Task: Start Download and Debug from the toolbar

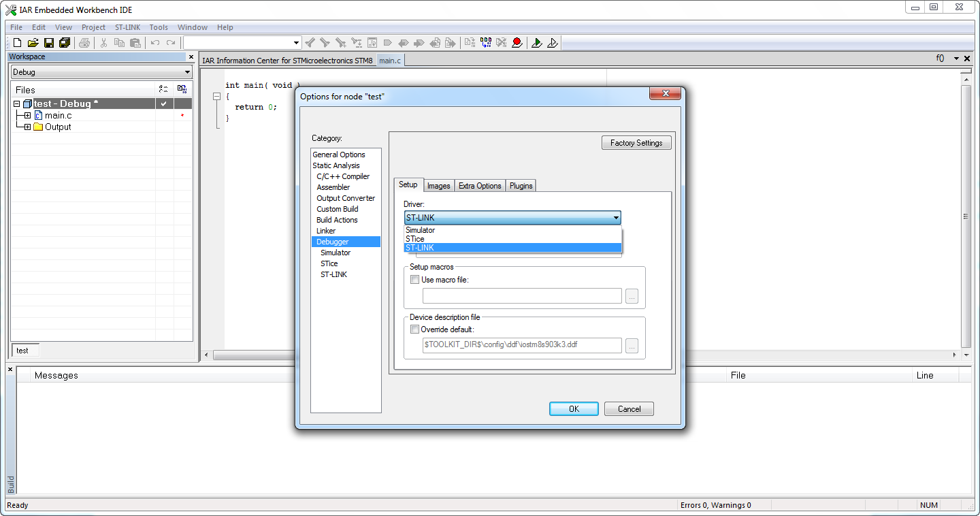Action: click(x=537, y=43)
